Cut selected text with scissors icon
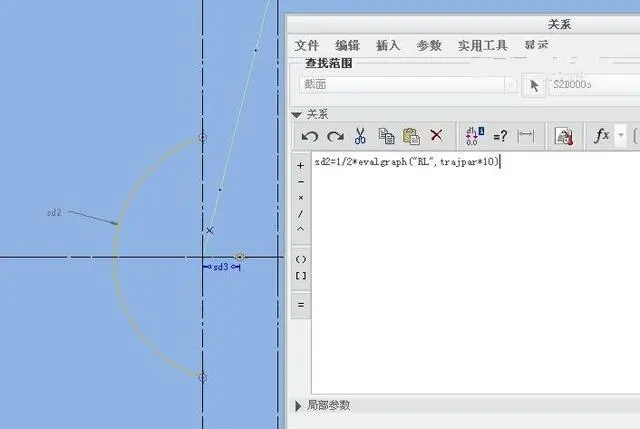This screenshot has width=640, height=429. pyautogui.click(x=360, y=136)
